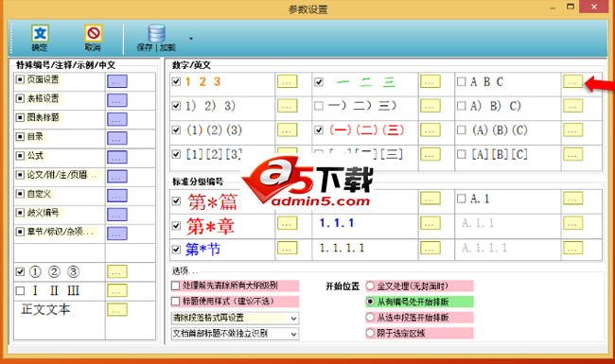Open format button for I II III row
This screenshot has width=615, height=364.
tap(117, 290)
